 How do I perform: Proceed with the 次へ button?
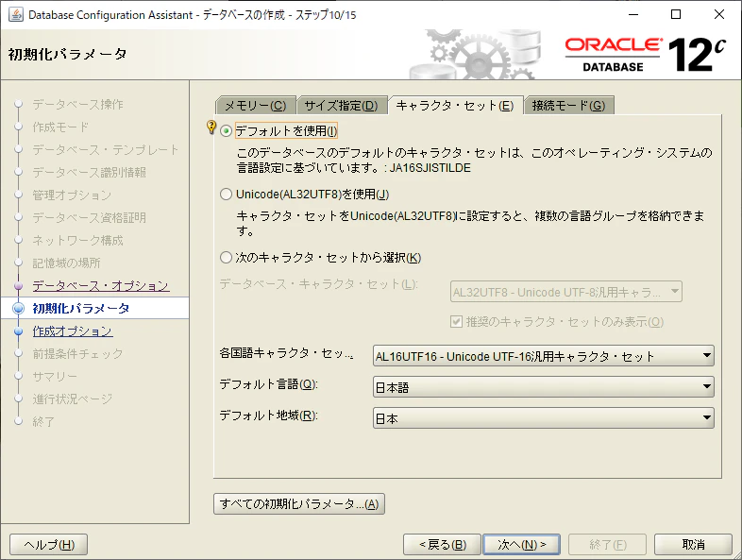pyautogui.click(x=521, y=544)
